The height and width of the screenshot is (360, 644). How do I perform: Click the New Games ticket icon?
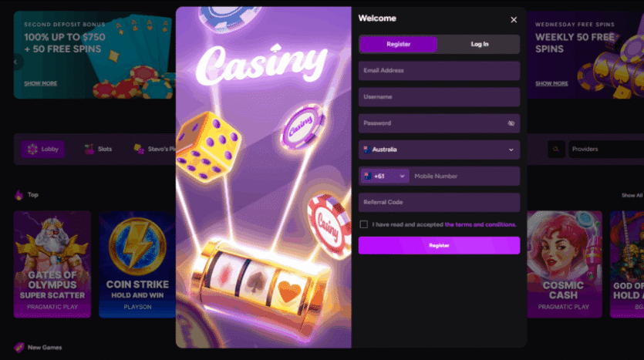19,347
